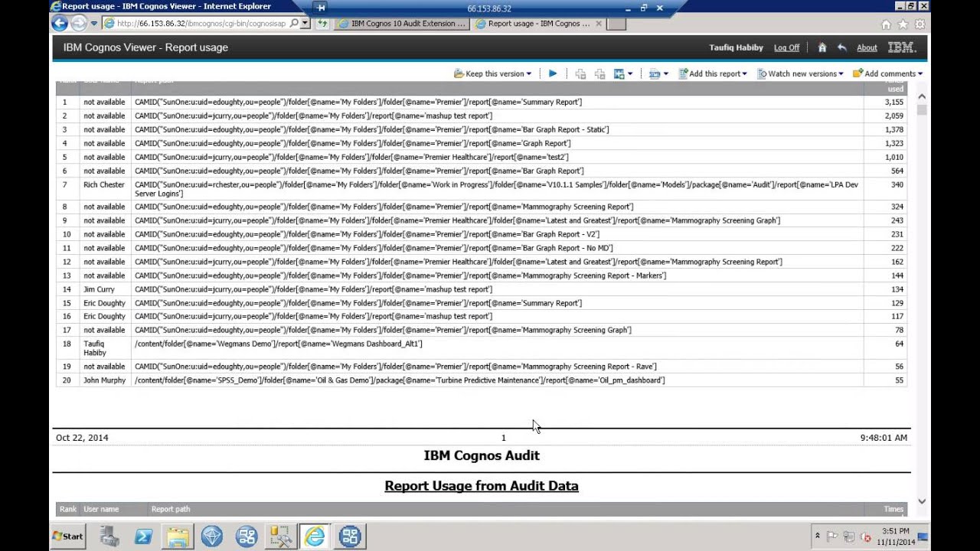Click the HTML view format icon
Image resolution: width=980 pixels, height=551 pixels.
(x=655, y=73)
